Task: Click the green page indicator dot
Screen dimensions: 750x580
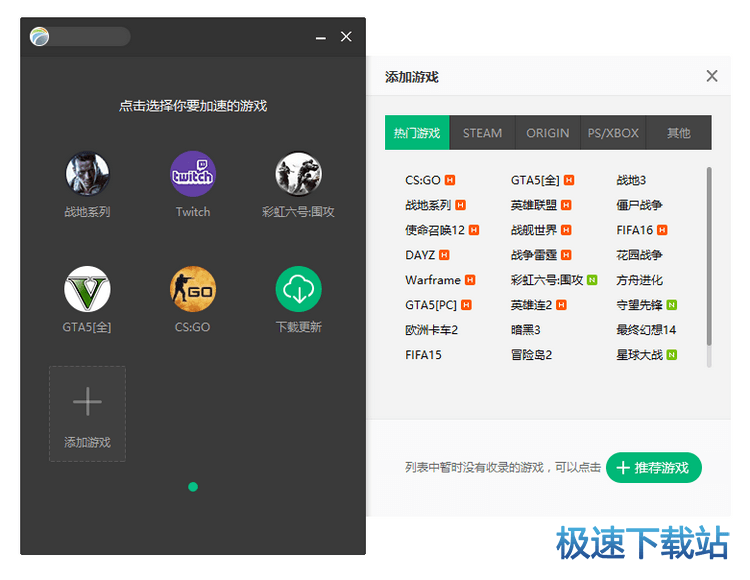Action: pyautogui.click(x=193, y=487)
